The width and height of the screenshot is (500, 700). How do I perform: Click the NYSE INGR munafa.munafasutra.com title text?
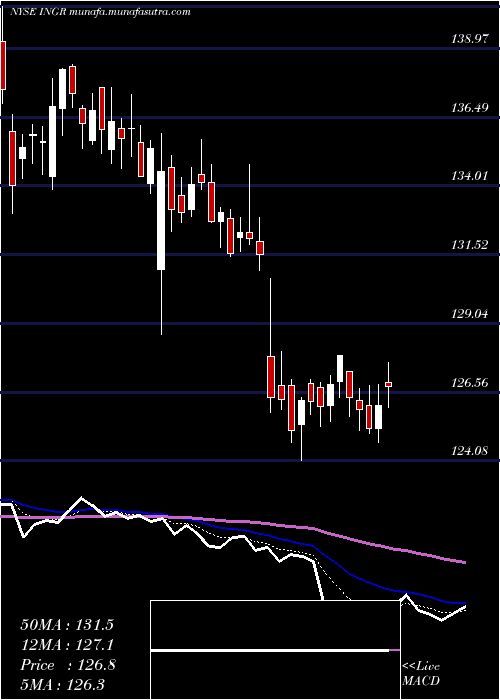[x=100, y=12]
